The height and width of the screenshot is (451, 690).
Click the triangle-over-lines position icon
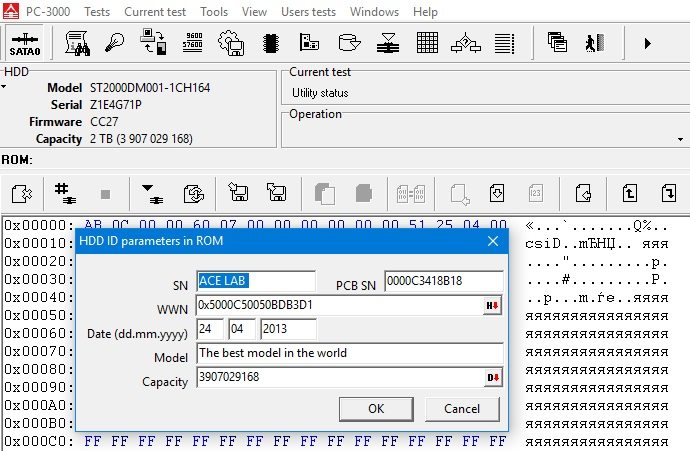tap(152, 194)
